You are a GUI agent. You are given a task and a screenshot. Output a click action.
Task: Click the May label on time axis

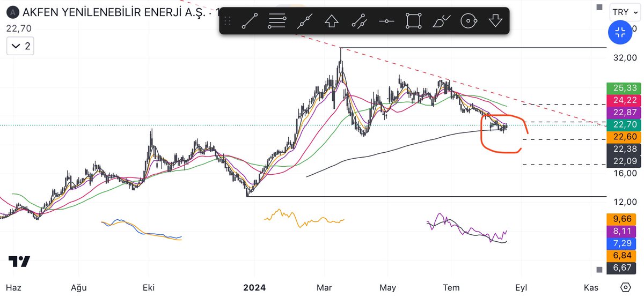[x=387, y=288]
